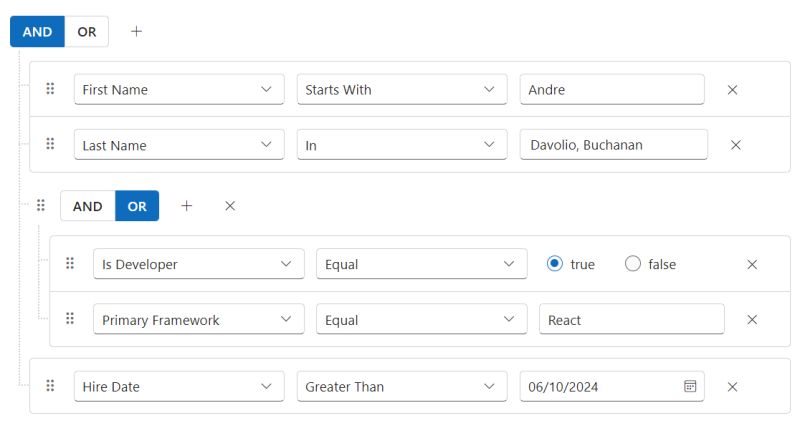
Task: Remove the Primary Framework rule
Action: click(x=752, y=319)
